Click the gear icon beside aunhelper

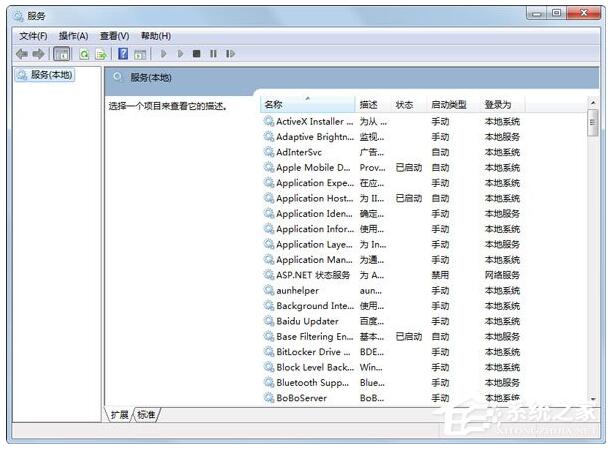click(x=269, y=290)
